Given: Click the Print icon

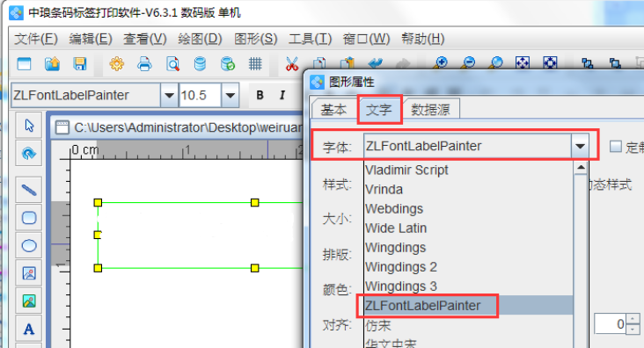Looking at the screenshot, I should pyautogui.click(x=144, y=64).
